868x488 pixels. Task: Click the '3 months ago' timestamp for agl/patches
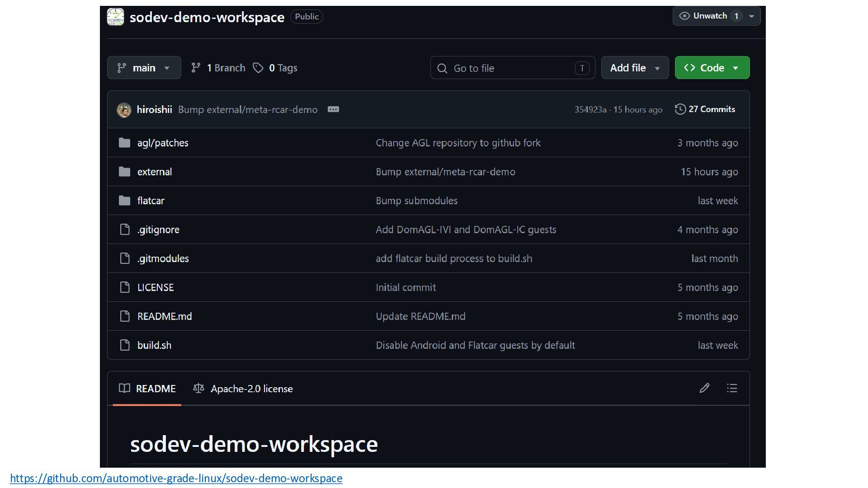tap(708, 143)
